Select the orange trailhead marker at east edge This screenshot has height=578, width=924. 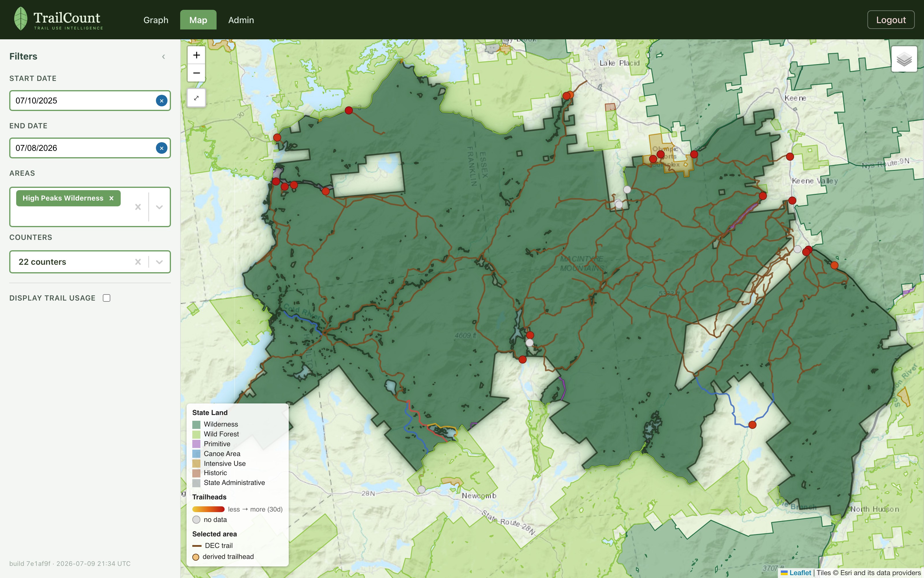tap(835, 265)
